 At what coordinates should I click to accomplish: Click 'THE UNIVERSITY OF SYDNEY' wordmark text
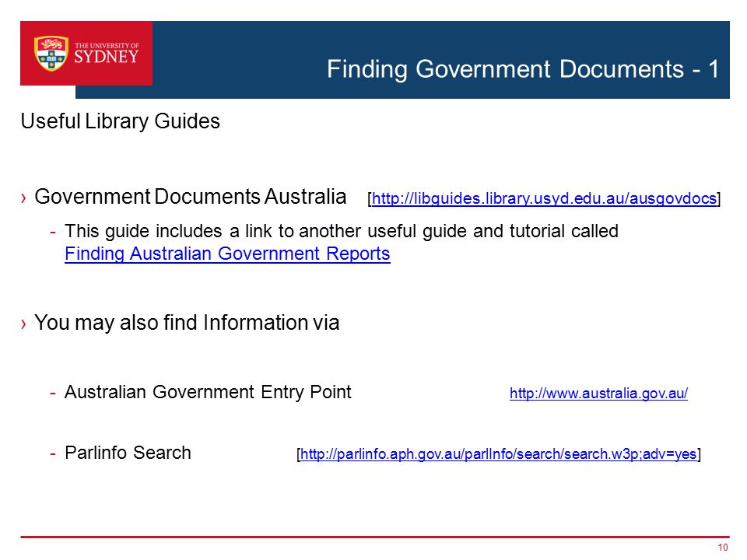tap(107, 54)
